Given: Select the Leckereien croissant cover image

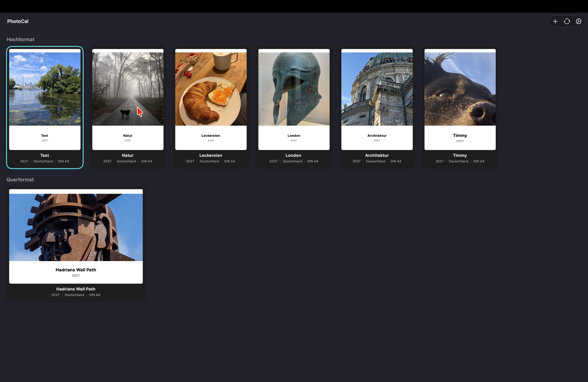Looking at the screenshot, I should pos(211,89).
